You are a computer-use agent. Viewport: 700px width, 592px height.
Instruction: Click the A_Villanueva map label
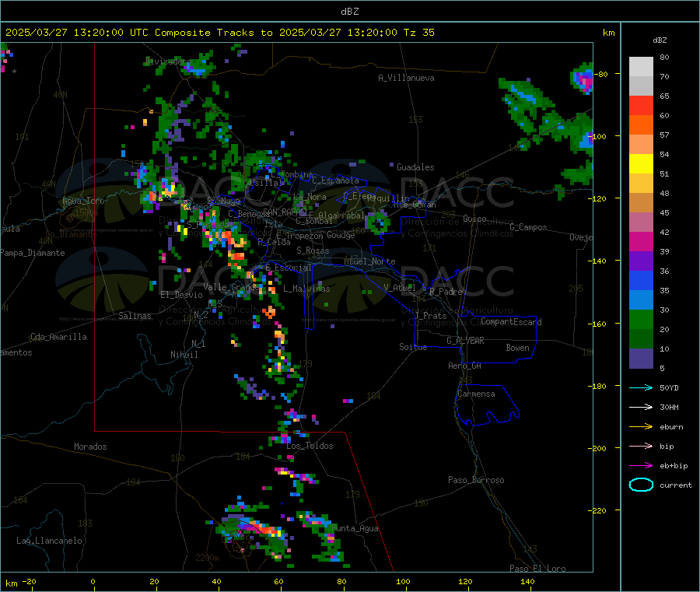click(406, 78)
